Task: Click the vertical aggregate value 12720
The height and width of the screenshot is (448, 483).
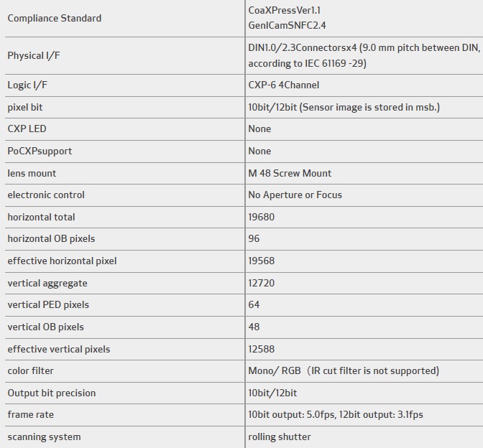Action: point(261,283)
